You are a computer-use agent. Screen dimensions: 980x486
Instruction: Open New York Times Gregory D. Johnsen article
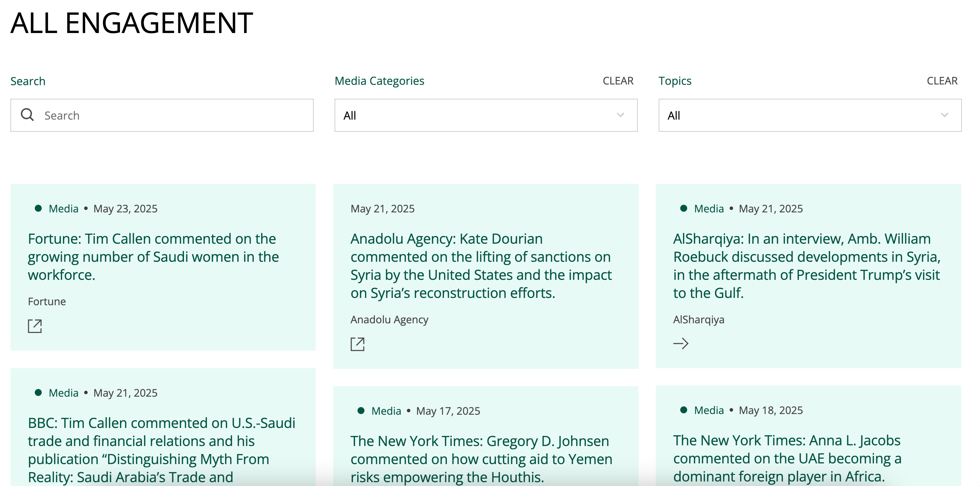tap(481, 459)
